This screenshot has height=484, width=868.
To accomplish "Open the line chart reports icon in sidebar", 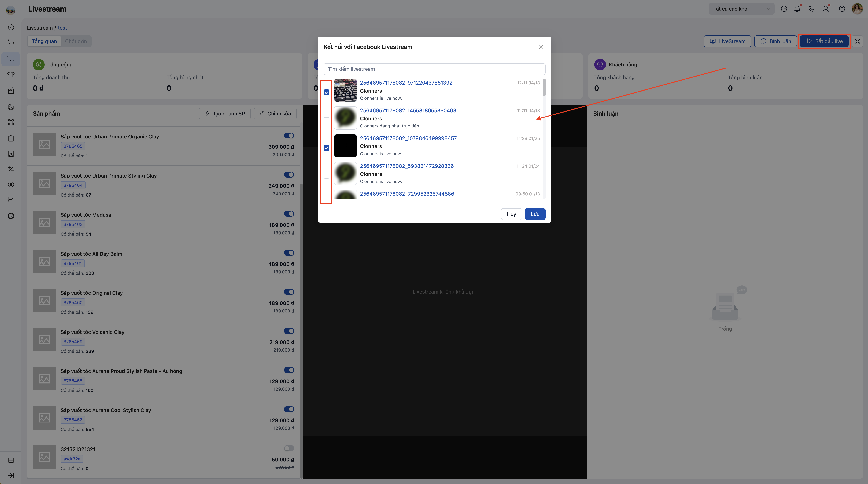I will pos(11,200).
